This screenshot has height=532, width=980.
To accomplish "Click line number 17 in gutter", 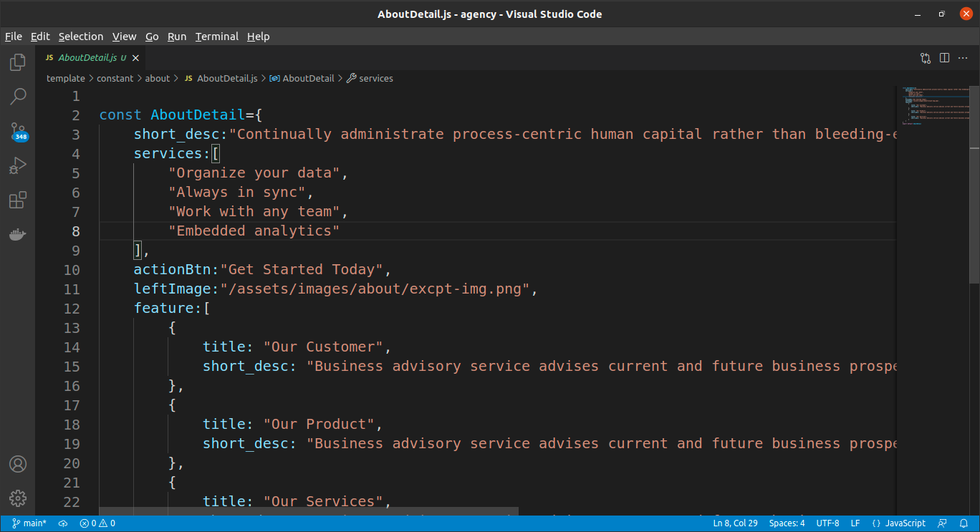I will 72,405.
